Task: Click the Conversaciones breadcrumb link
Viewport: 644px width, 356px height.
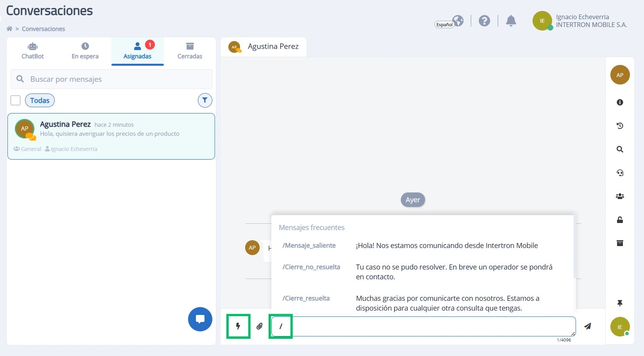Action: [x=43, y=29]
